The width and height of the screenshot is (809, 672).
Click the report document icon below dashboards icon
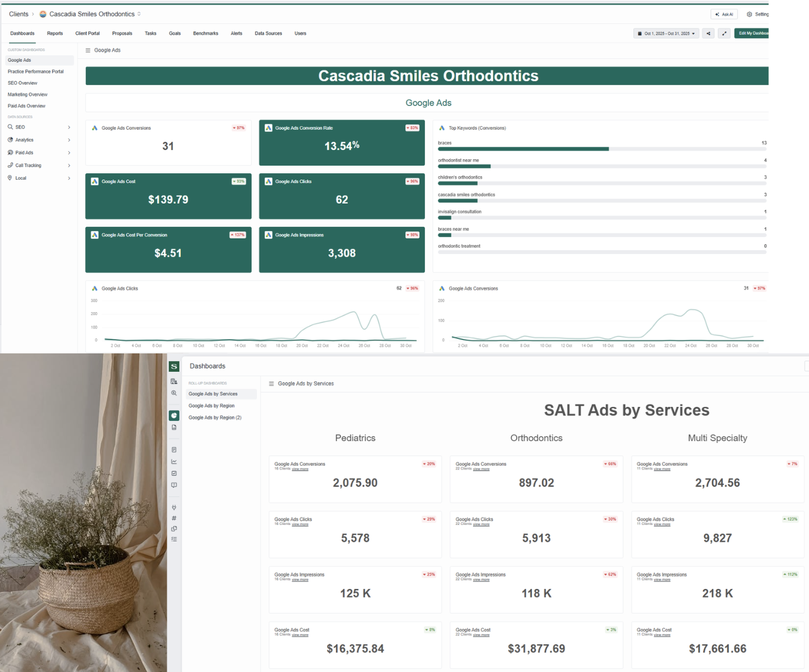click(x=174, y=427)
